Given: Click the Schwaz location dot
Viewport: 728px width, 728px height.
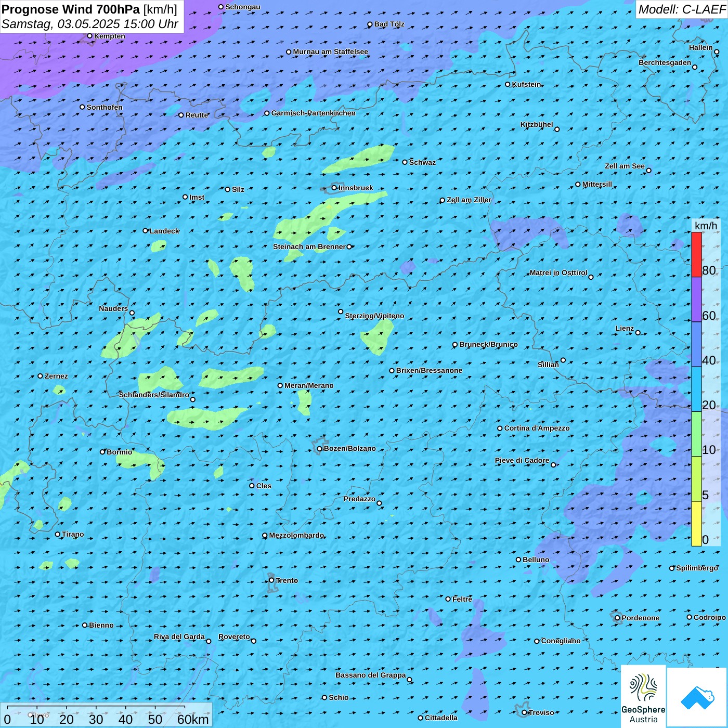Looking at the screenshot, I should coord(405,162).
